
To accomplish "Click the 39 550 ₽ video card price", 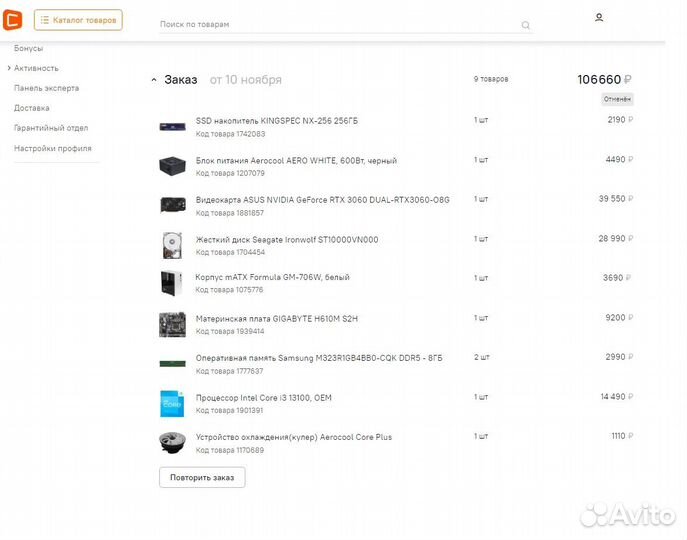I will (x=616, y=199).
